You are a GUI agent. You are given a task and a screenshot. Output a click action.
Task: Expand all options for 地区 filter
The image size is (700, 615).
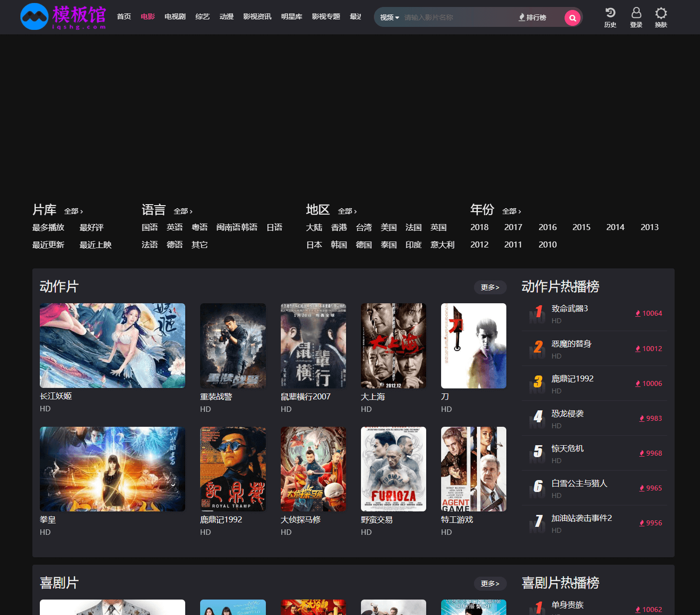(x=347, y=211)
